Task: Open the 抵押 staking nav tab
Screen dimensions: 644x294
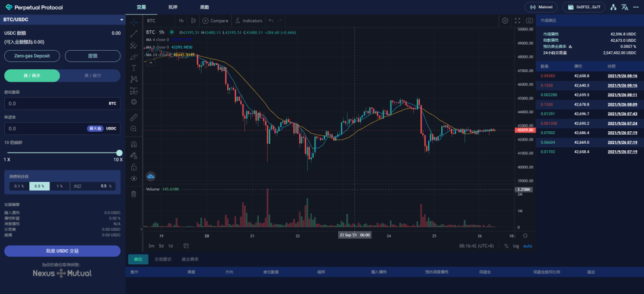Action: tap(173, 7)
